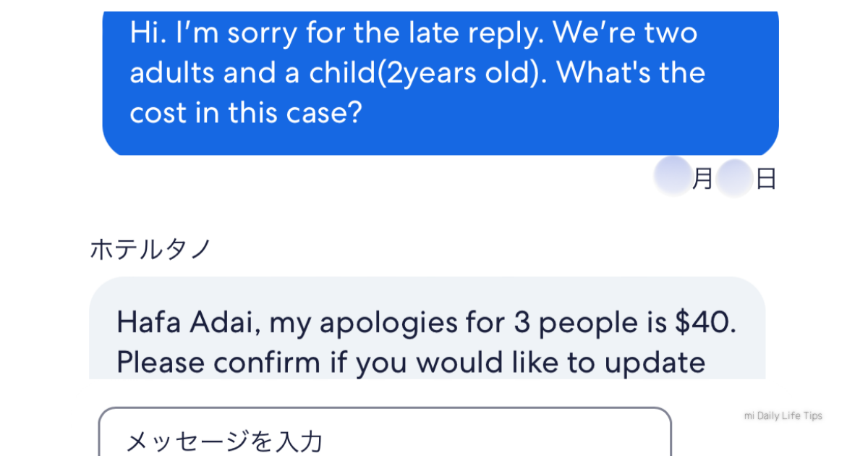Screen dimensions: 868x456
Task: Click the blurred circle before 月
Action: (x=672, y=177)
